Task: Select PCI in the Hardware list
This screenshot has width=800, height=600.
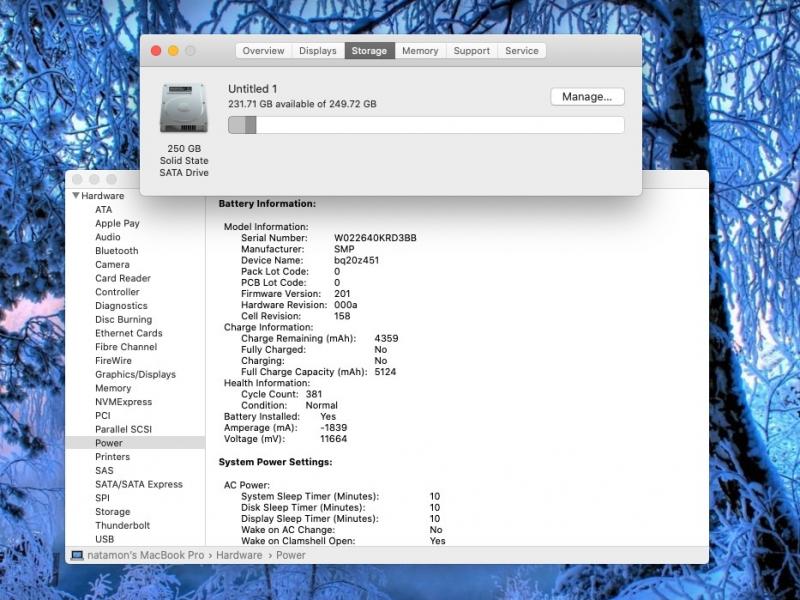Action: coord(103,415)
